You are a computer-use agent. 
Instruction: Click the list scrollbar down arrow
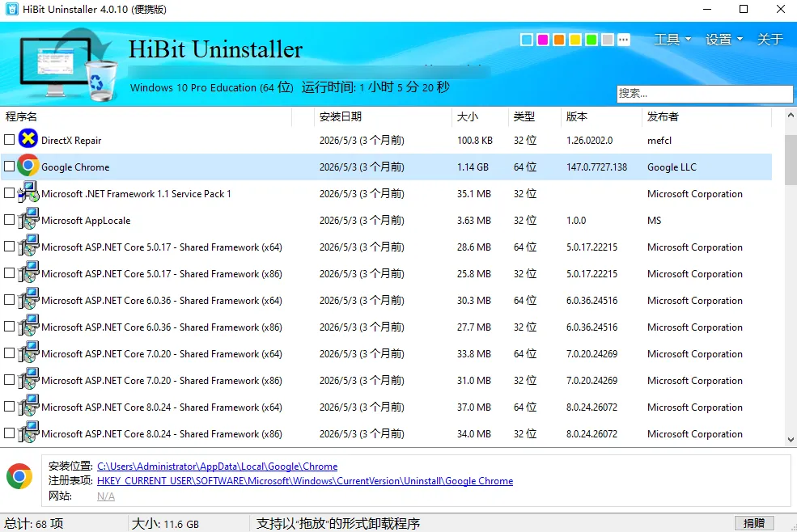click(x=791, y=440)
